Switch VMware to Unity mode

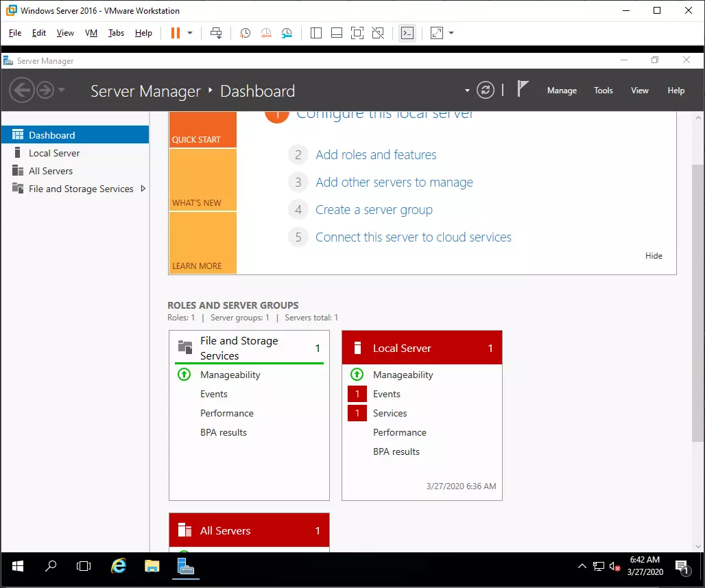[378, 33]
